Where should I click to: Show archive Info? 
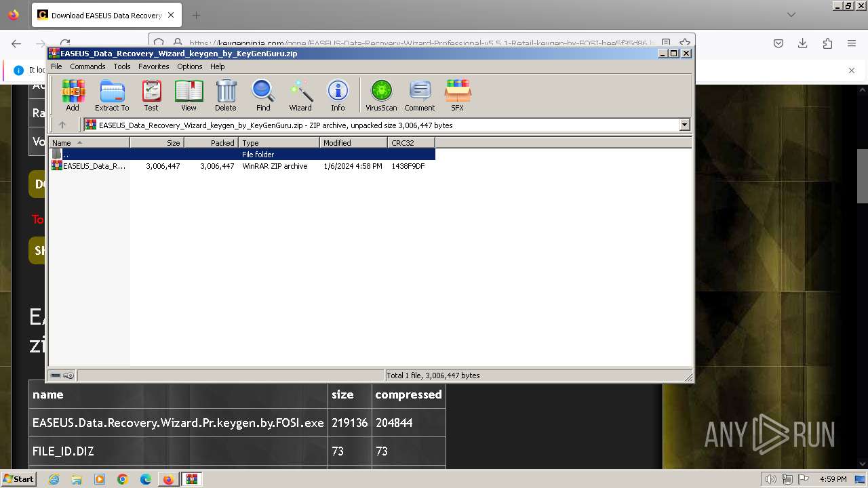coord(338,95)
